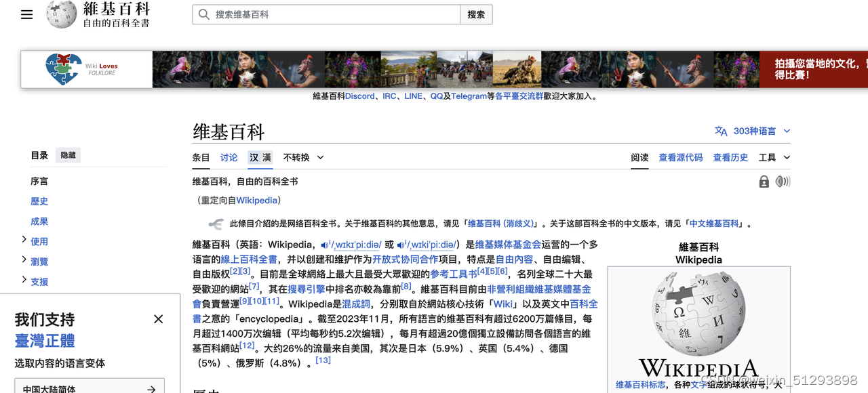Image resolution: width=868 pixels, height=393 pixels.
Task: Toggle the 汉 漢 script converter
Action: tap(260, 157)
